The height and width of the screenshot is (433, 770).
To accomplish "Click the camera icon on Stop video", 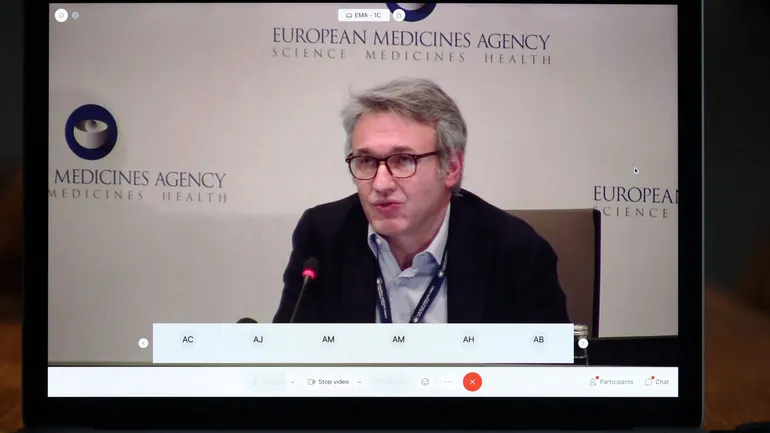I will pyautogui.click(x=312, y=382).
